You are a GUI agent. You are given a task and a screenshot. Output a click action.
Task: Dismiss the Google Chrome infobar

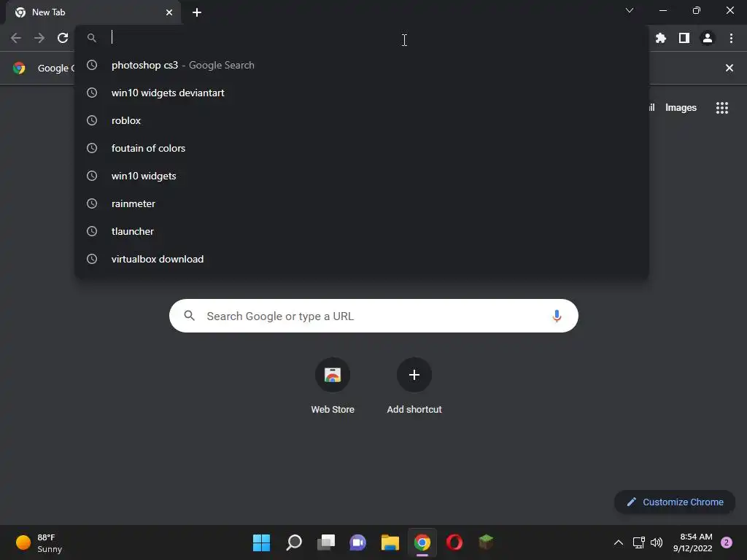pos(729,68)
